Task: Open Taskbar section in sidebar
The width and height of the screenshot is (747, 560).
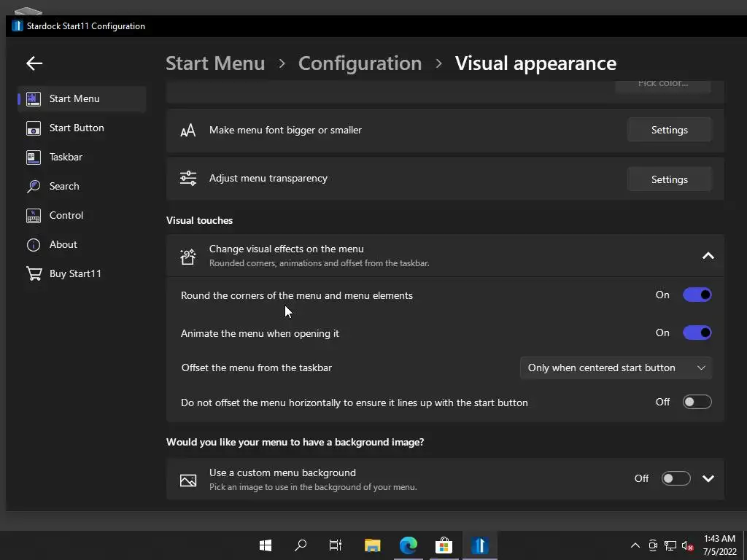Action: click(x=82, y=157)
